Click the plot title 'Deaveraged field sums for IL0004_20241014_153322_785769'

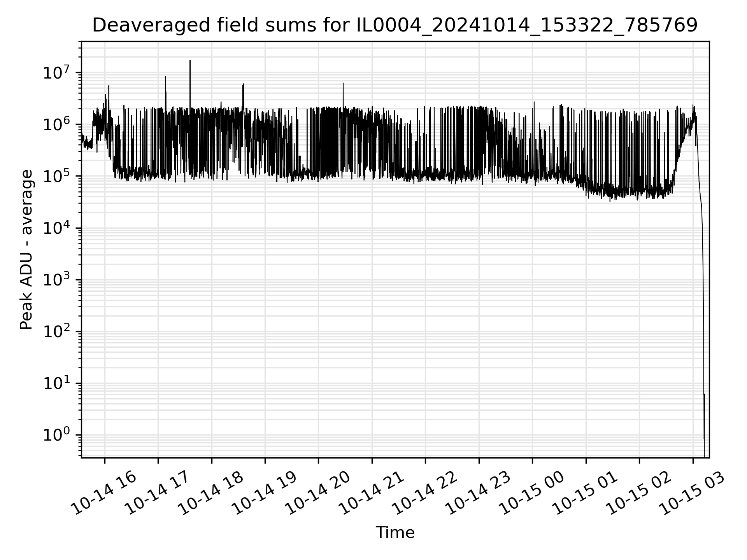tap(395, 26)
